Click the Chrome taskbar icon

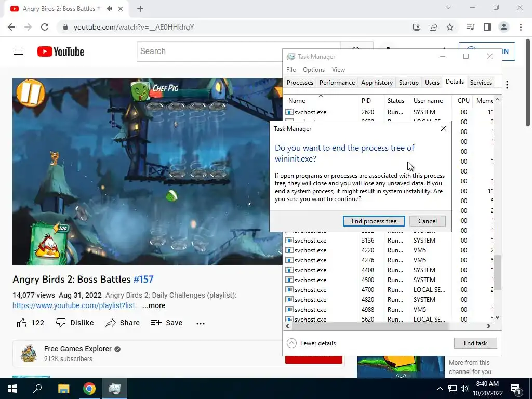pos(89,389)
